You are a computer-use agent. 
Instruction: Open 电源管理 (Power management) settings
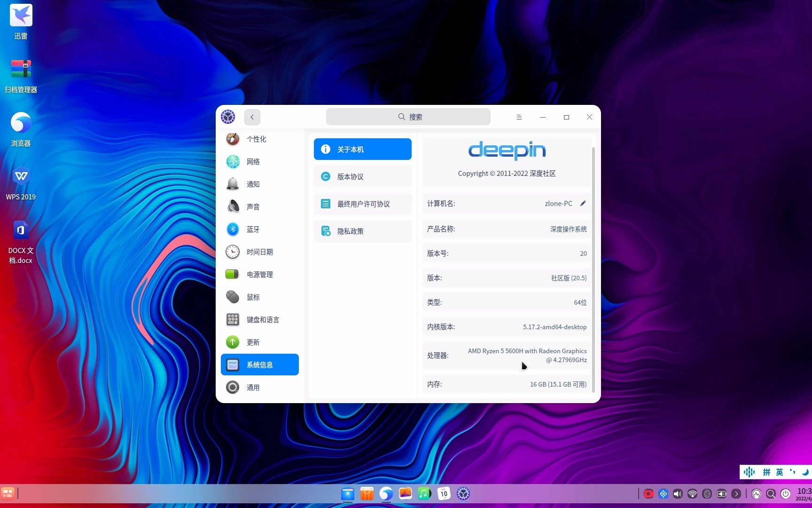259,274
